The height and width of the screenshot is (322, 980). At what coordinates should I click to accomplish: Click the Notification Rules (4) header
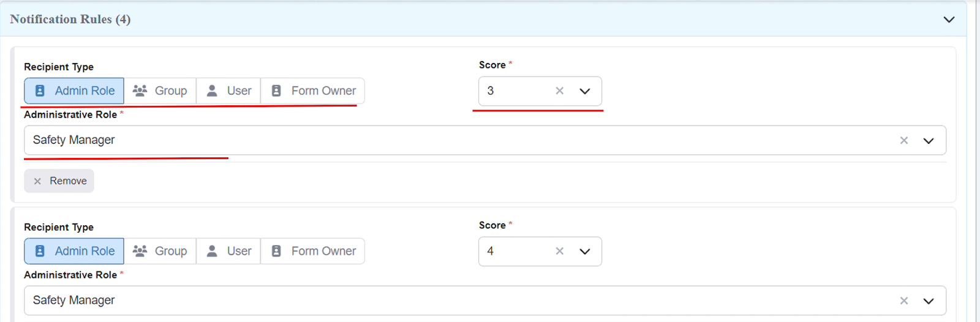(x=70, y=20)
